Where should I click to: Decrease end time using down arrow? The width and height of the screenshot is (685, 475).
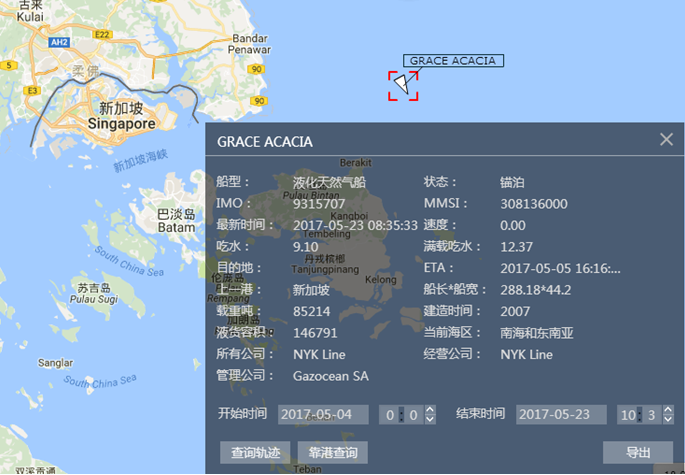pyautogui.click(x=667, y=420)
